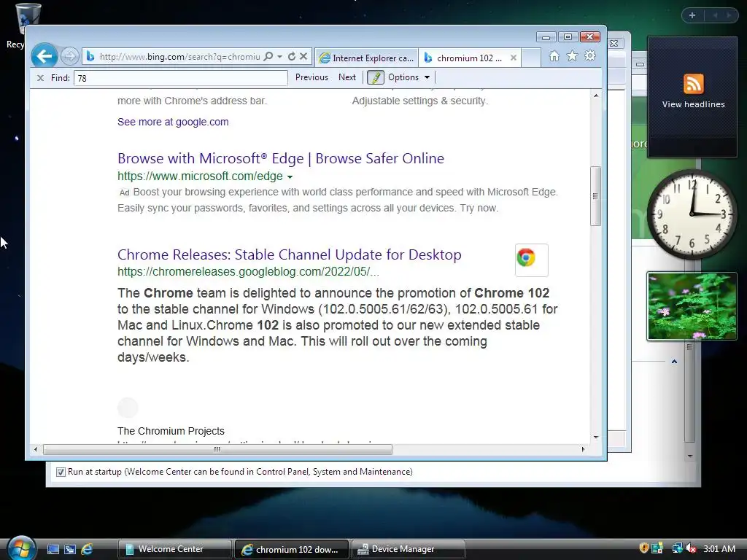Screen dimensions: 747x560
Task: Click Previous in the Find bar
Action: tap(311, 77)
